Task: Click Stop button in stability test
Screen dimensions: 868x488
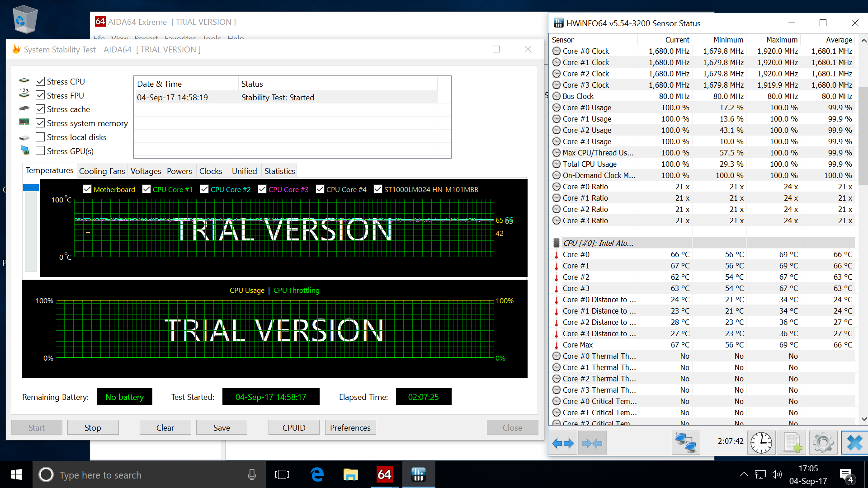Action: point(93,427)
